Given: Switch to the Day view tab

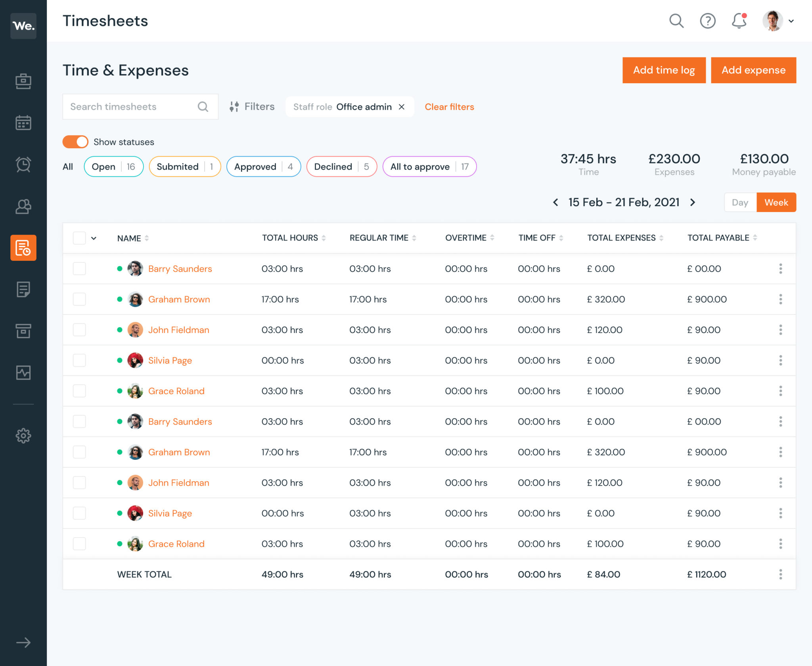Looking at the screenshot, I should click(740, 202).
